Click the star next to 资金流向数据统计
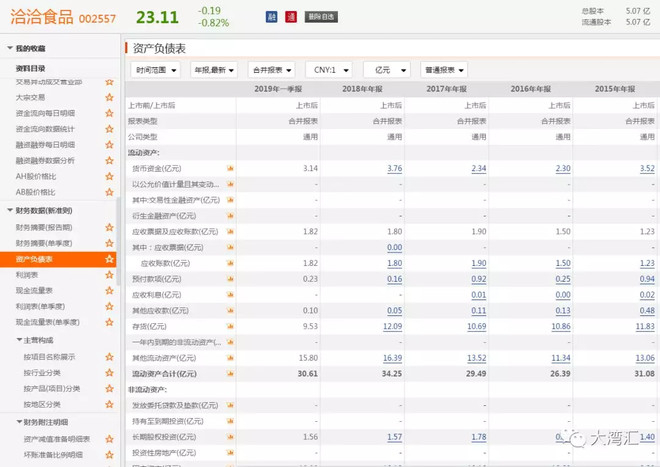660x467 pixels. 109,129
